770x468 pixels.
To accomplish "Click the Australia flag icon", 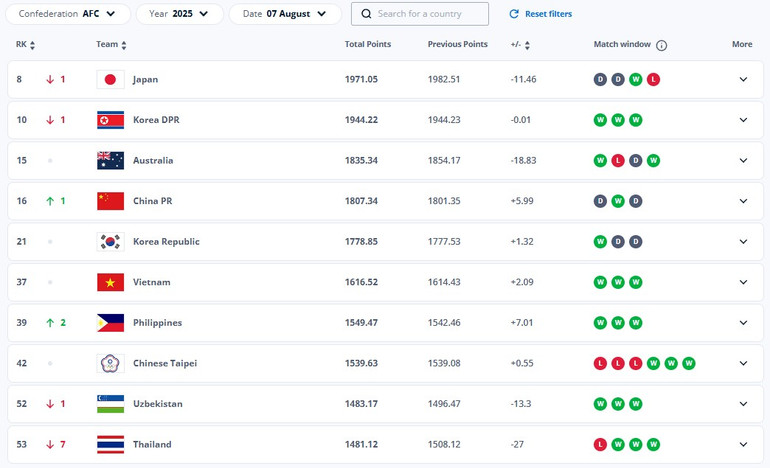I will (x=110, y=160).
